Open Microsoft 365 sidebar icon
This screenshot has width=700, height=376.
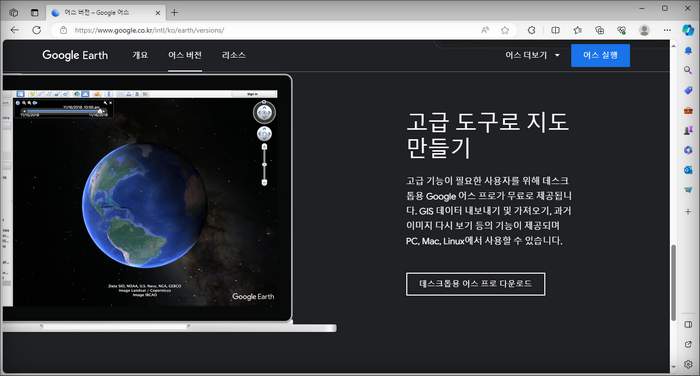688,150
